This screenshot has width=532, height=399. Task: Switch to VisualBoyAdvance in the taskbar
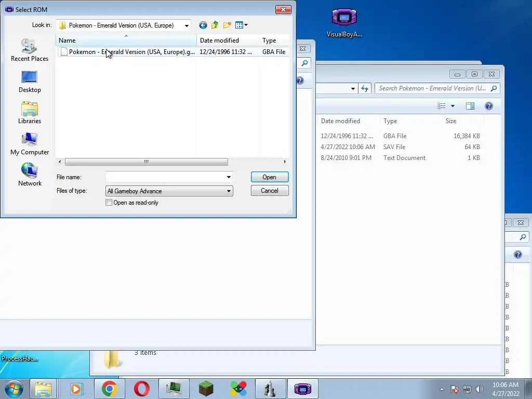(303, 389)
